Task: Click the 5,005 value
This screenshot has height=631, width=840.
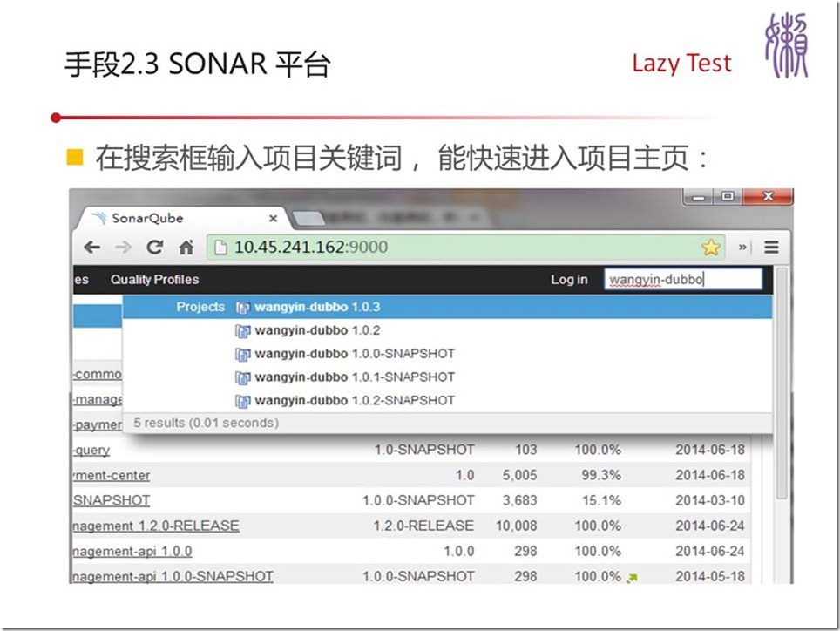Action: pos(519,475)
